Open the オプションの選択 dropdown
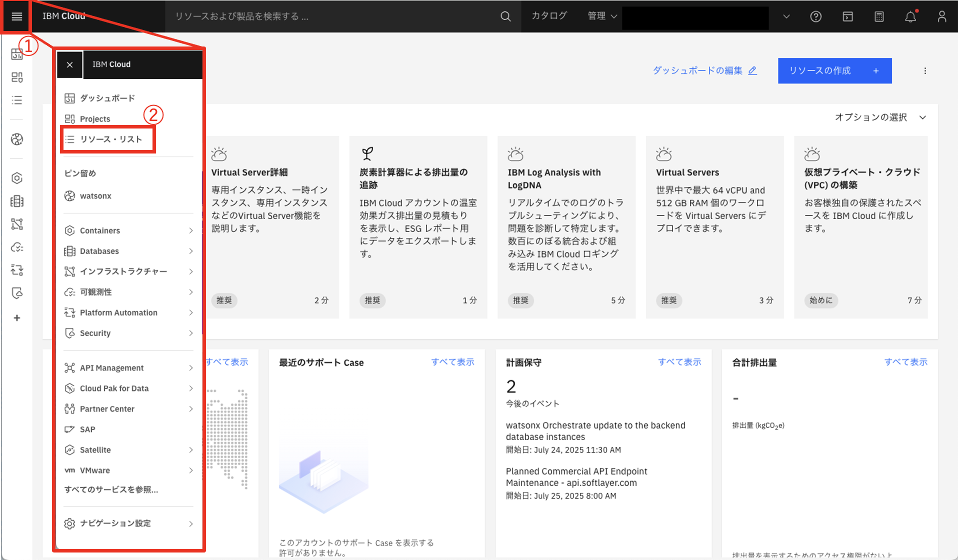The height and width of the screenshot is (560, 958). coord(880,117)
